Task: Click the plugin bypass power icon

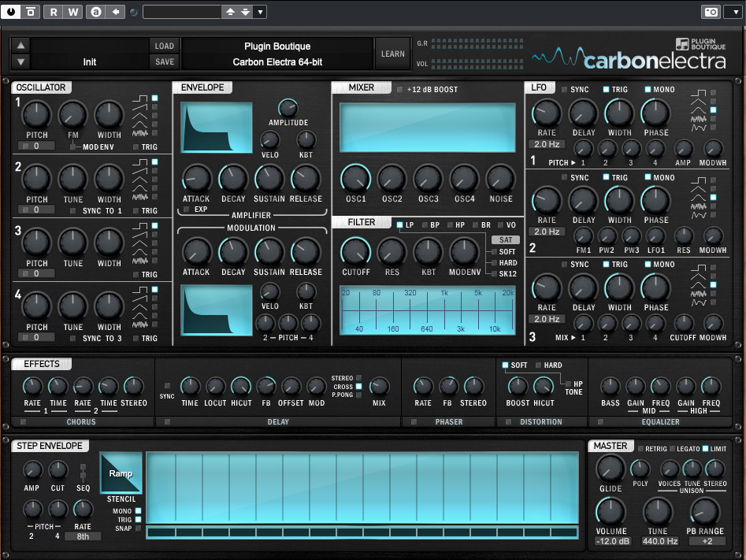Action: (11, 12)
